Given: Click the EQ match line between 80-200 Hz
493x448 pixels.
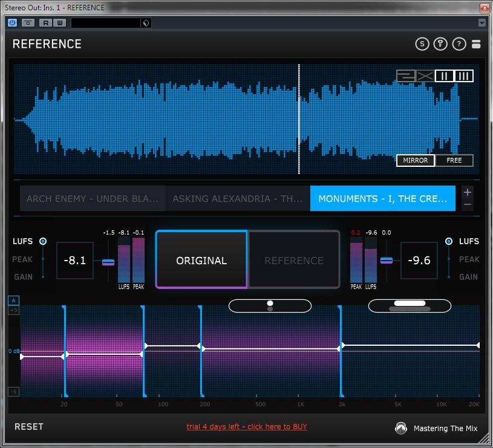Looking at the screenshot, I should coord(172,346).
